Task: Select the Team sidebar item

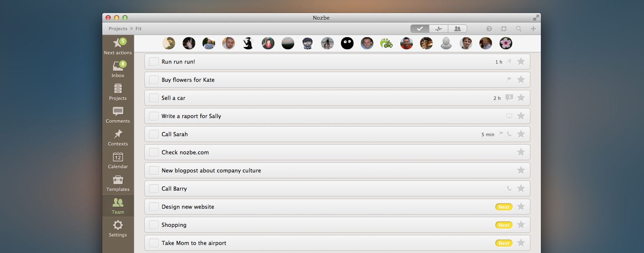Action: 118,206
